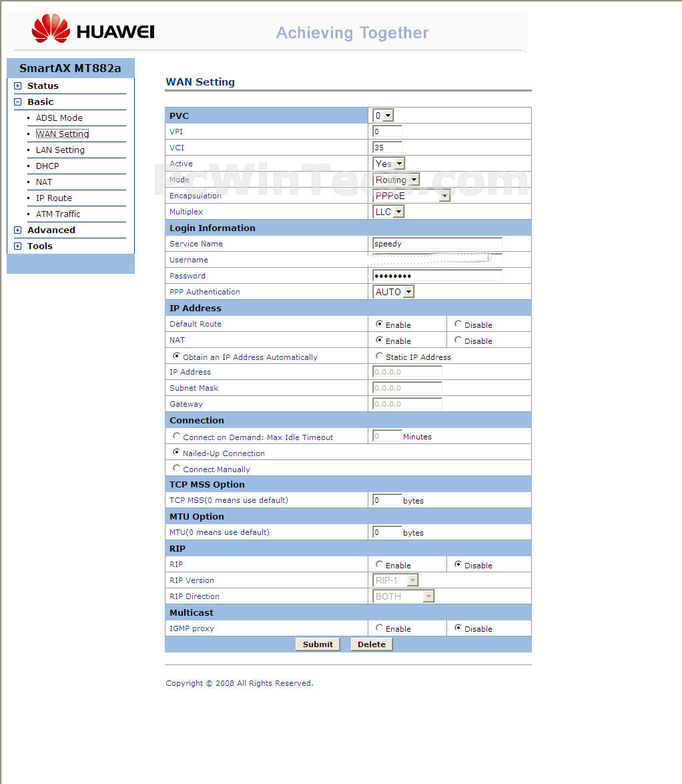
Task: Click the Login Information section header
Action: tap(348, 228)
